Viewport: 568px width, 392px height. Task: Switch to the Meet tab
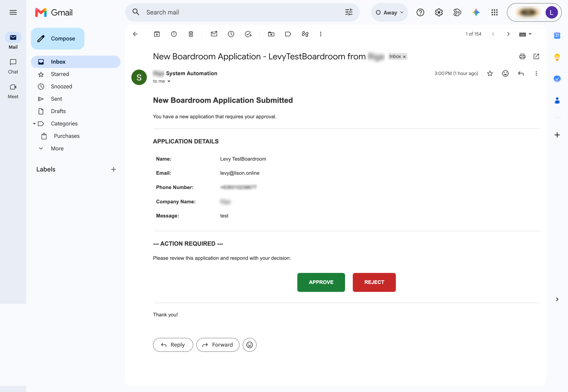[13, 91]
